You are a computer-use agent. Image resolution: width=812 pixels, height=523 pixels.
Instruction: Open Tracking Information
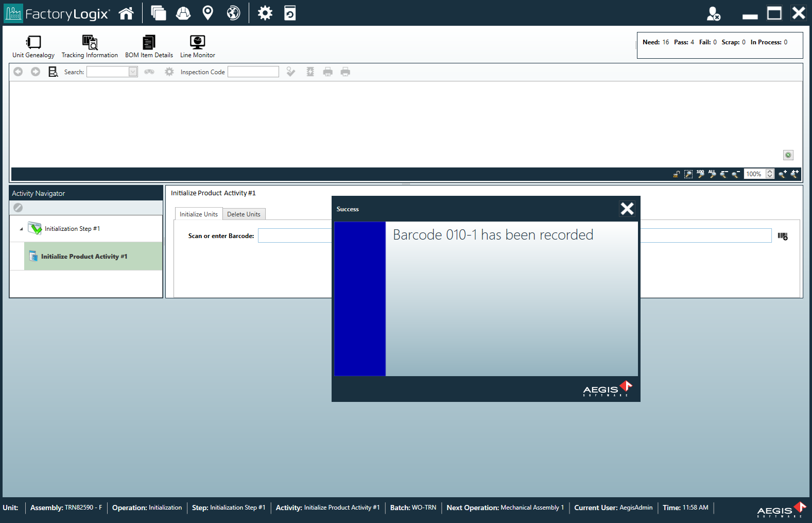[90, 47]
